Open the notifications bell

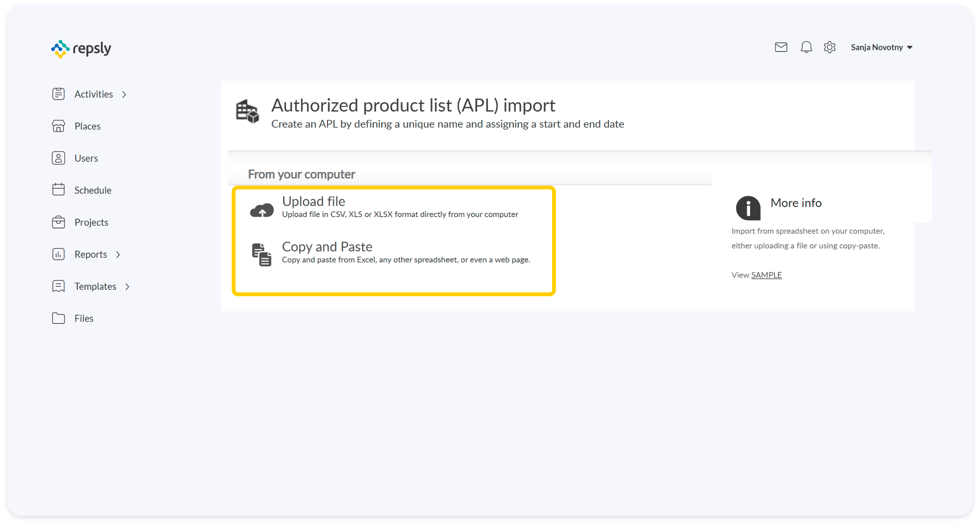click(x=806, y=47)
